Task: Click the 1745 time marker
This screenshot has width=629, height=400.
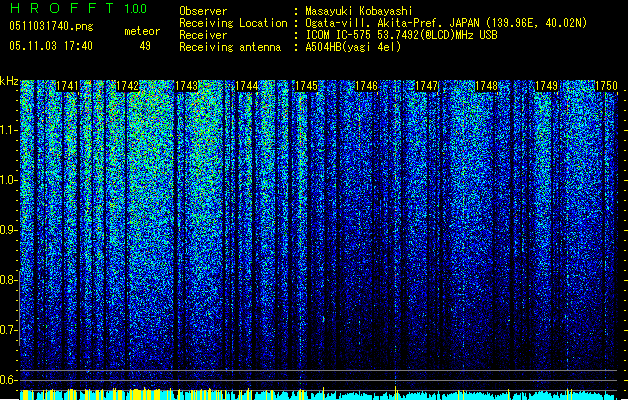Action: 306,86
